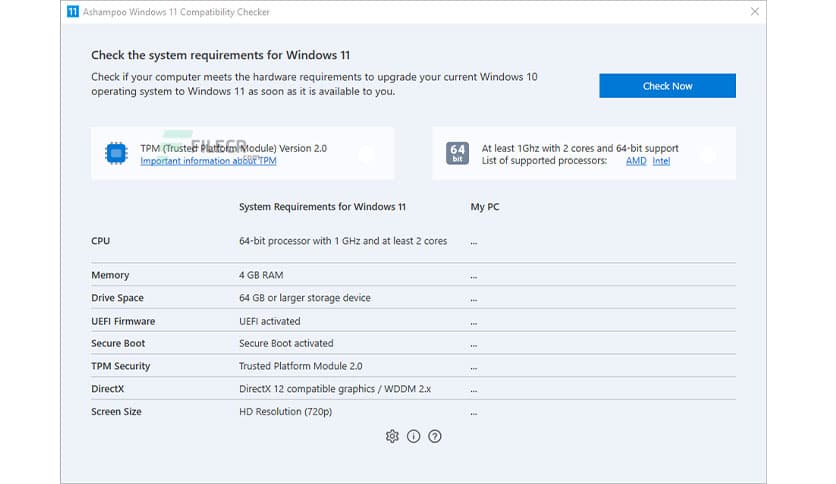Select the UEFI Firmware row label
The width and height of the screenshot is (836, 484).
tap(123, 321)
